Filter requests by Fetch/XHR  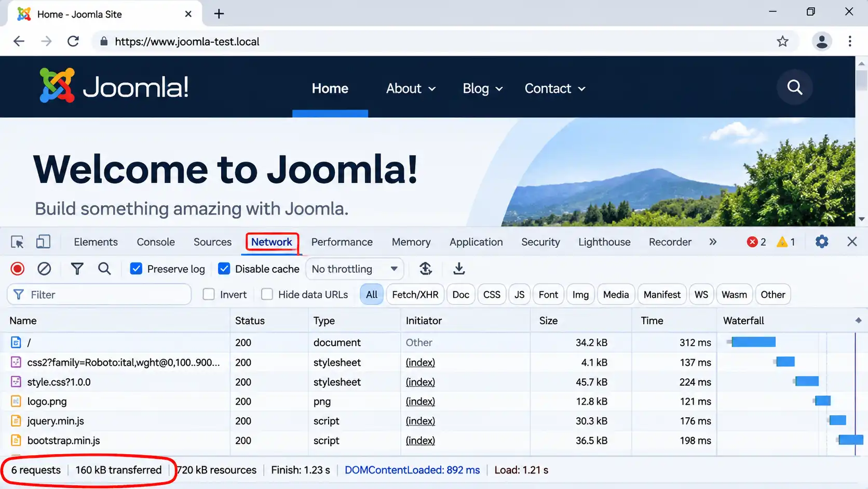[x=415, y=295]
